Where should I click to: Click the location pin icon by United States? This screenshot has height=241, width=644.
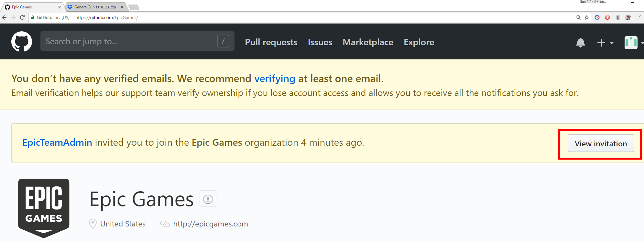coord(93,224)
